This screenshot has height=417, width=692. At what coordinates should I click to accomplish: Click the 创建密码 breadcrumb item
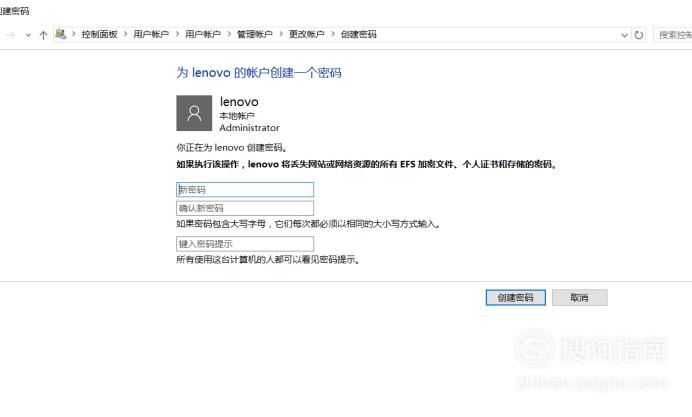coord(358,34)
